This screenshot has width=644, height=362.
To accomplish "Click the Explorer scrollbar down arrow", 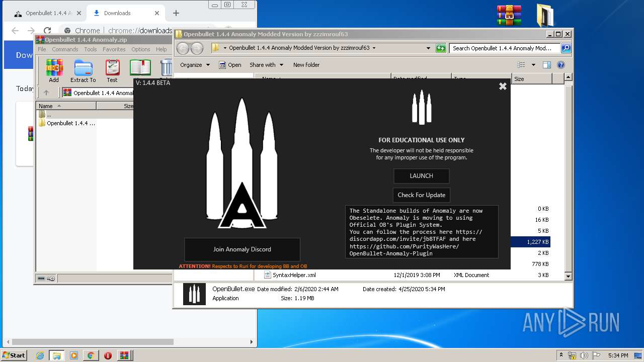I will point(568,276).
